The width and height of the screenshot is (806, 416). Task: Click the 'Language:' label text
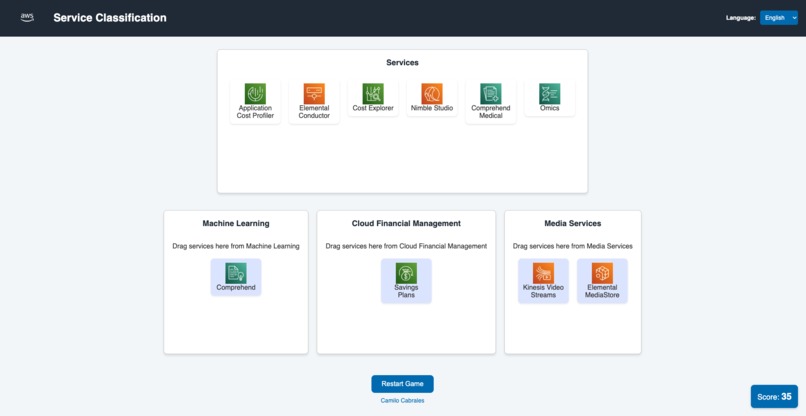coord(741,18)
